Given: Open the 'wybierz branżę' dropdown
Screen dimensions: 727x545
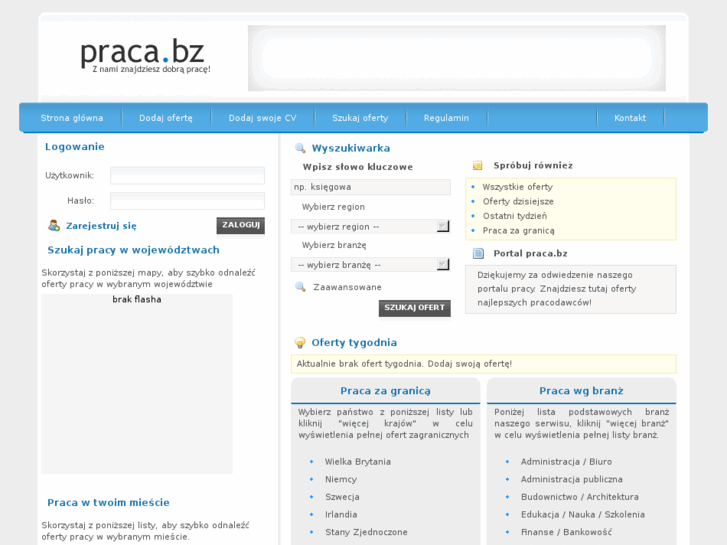Looking at the screenshot, I should coord(370,264).
